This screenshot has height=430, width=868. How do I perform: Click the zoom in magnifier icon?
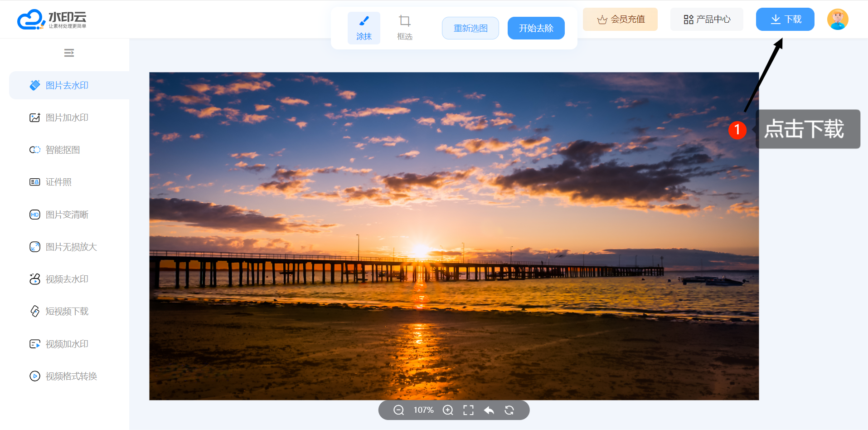448,410
